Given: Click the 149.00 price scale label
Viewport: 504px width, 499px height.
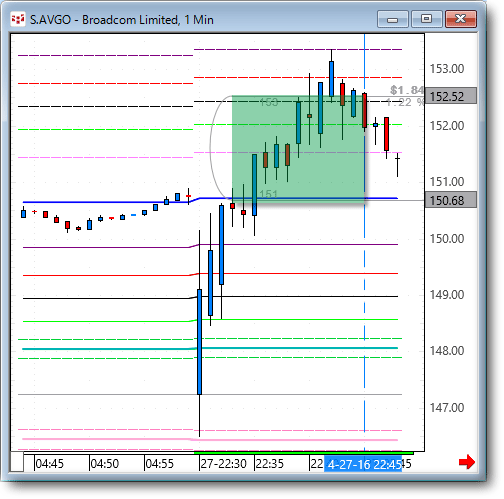Looking at the screenshot, I should click(x=447, y=295).
